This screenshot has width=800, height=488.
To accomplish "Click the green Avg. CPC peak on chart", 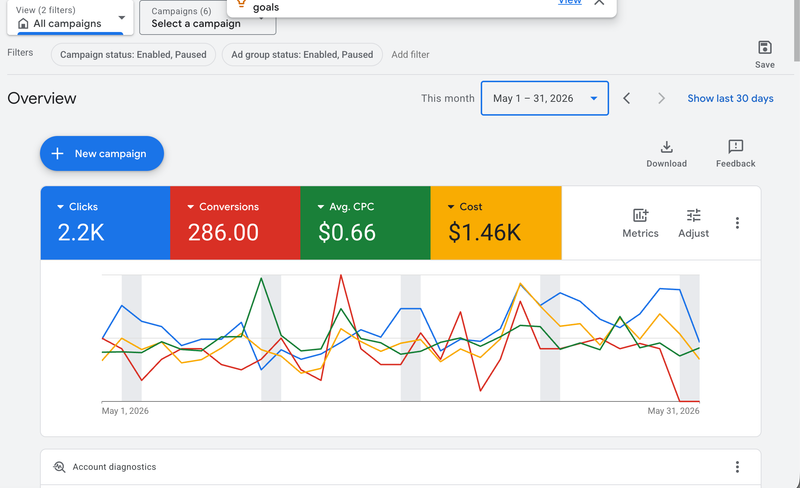I will click(261, 278).
